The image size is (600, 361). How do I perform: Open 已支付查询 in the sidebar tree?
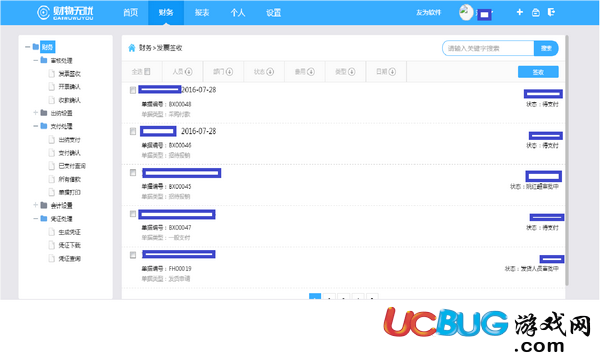point(72,166)
